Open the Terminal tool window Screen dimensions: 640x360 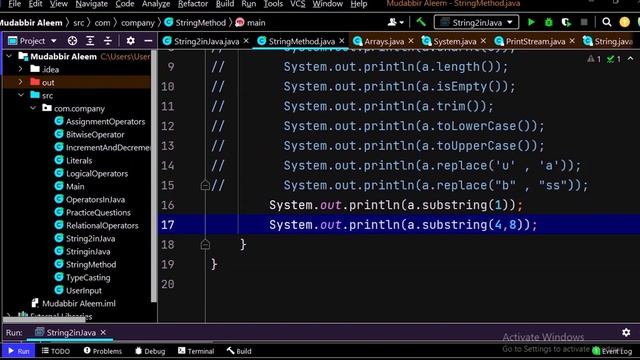(196, 351)
